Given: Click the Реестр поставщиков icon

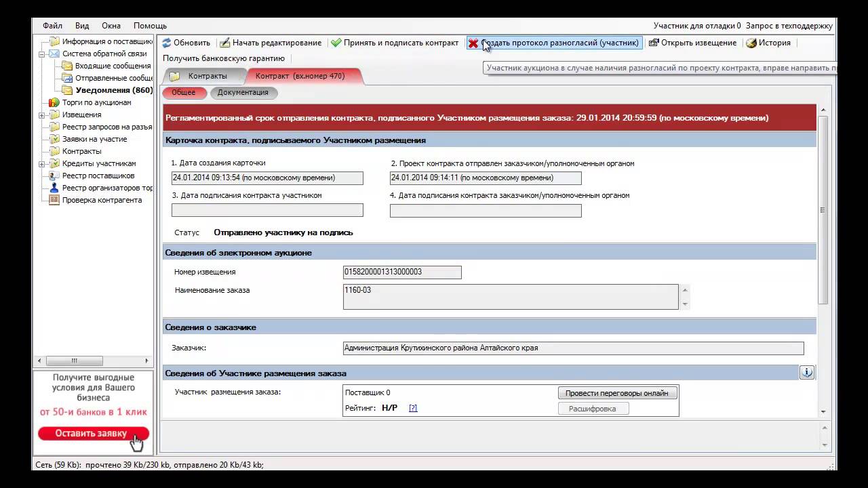Looking at the screenshot, I should pyautogui.click(x=54, y=176).
